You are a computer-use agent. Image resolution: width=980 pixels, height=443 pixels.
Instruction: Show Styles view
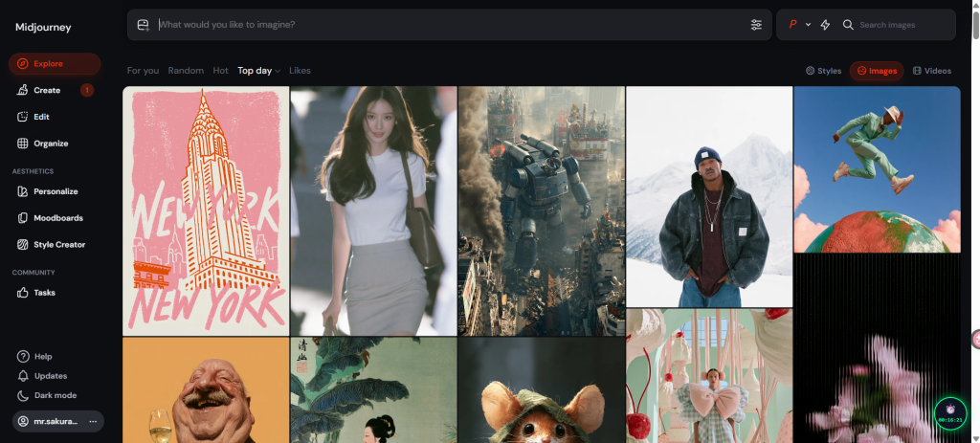pos(823,71)
